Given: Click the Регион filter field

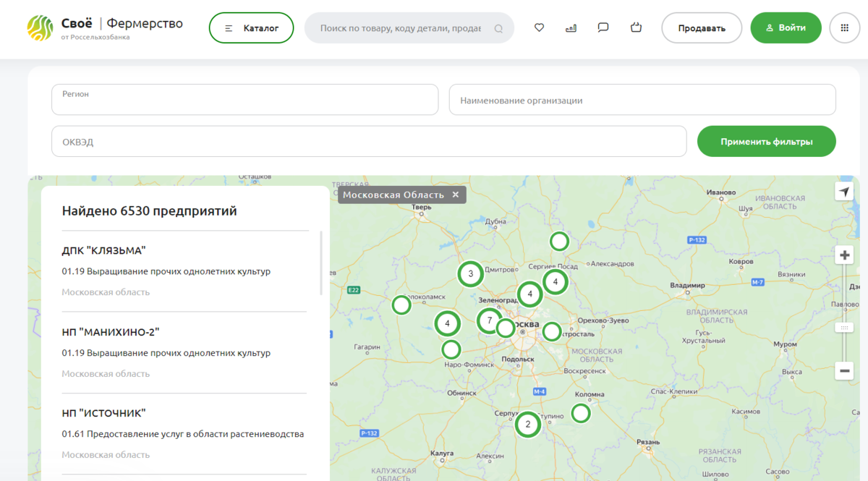Looking at the screenshot, I should point(245,99).
